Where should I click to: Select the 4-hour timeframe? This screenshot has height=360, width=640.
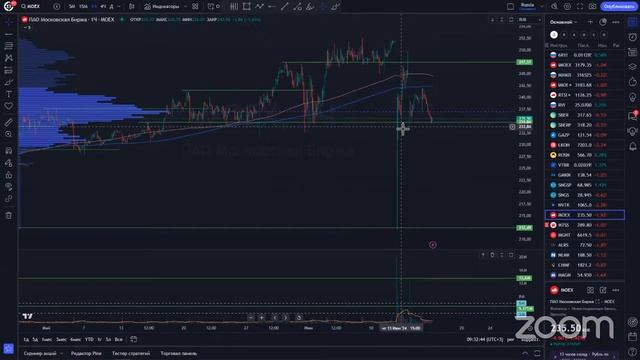click(103, 7)
